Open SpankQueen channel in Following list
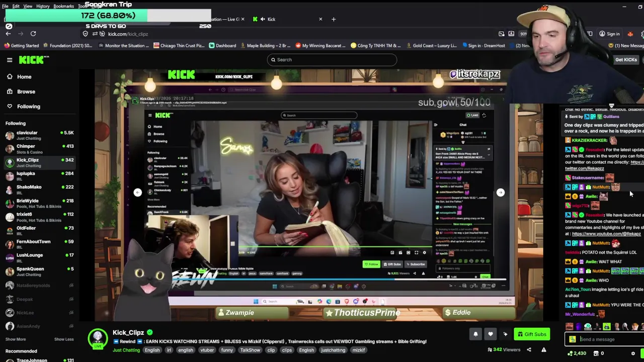The width and height of the screenshot is (644, 362). point(39,271)
